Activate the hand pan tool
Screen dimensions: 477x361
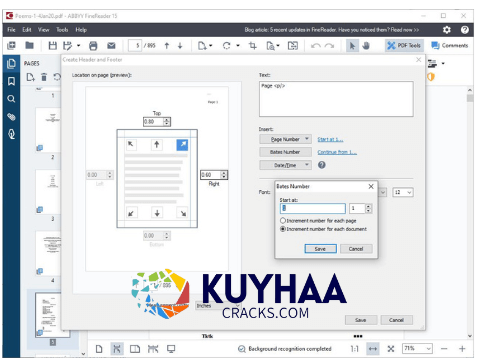(366, 46)
